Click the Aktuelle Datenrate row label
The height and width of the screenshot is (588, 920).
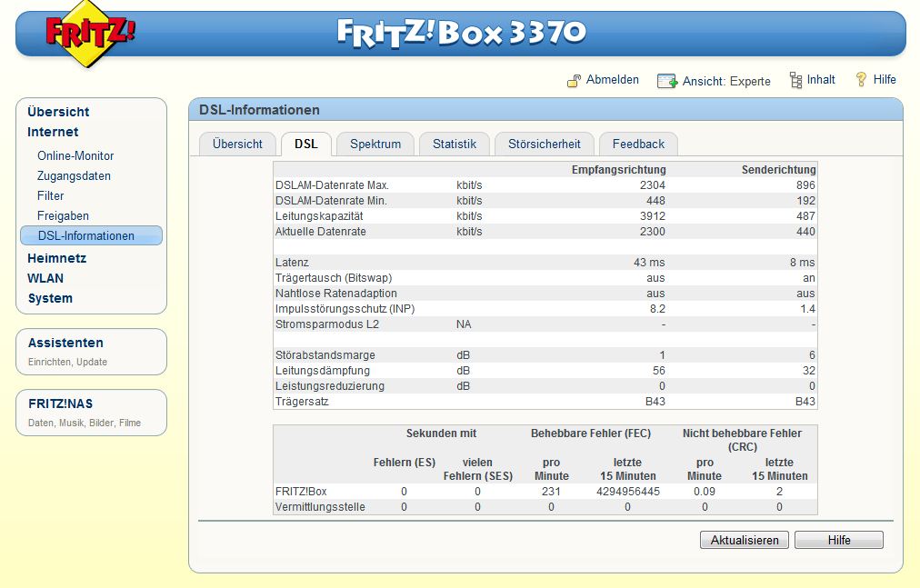pos(320,231)
